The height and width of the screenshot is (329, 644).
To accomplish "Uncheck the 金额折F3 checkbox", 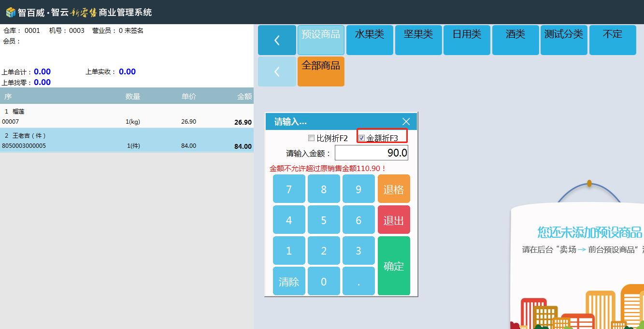I will (362, 138).
